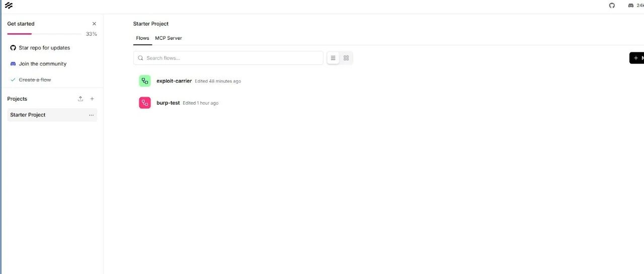Click the 33% progress label
The image size is (644, 274).
coord(92,34)
